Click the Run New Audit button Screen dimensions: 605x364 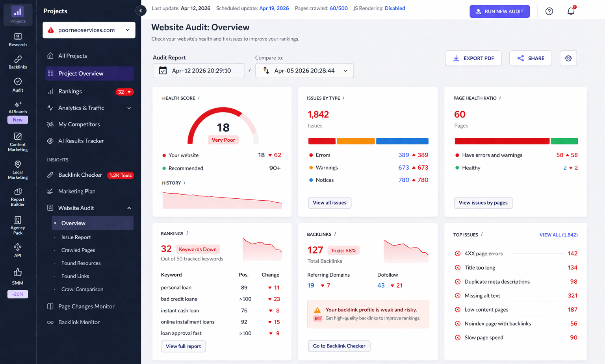[x=499, y=11]
